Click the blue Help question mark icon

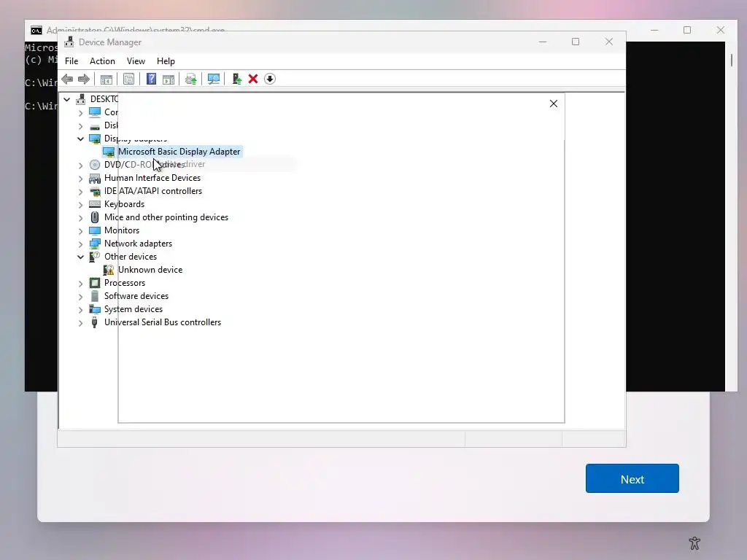[x=151, y=79]
